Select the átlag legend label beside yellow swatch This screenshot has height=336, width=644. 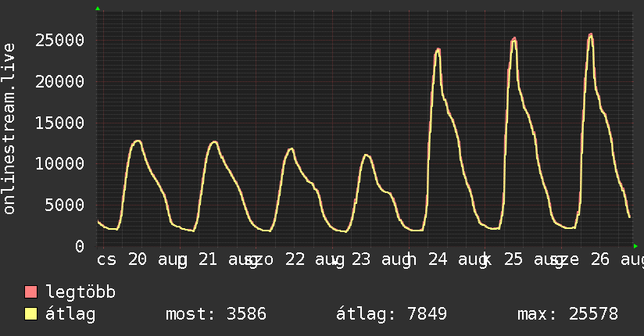[70, 314]
